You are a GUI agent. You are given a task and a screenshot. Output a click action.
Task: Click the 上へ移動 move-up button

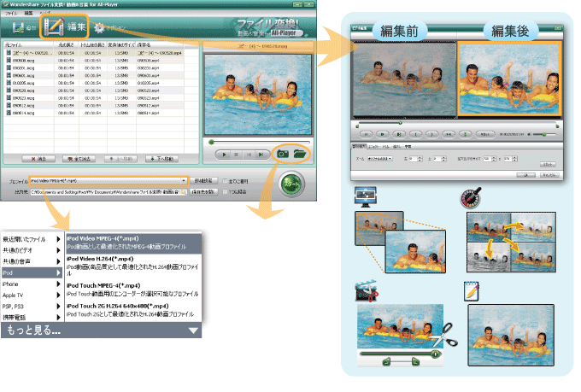[120, 159]
